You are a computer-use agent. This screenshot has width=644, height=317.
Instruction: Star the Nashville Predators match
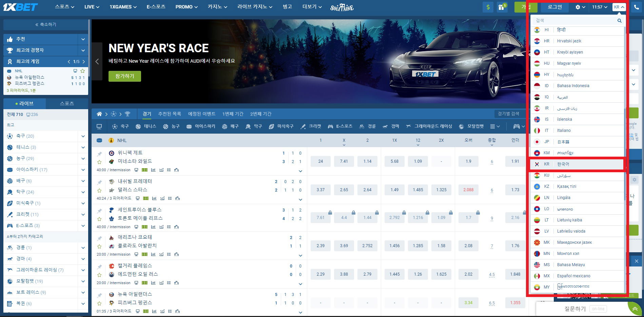[x=99, y=191]
